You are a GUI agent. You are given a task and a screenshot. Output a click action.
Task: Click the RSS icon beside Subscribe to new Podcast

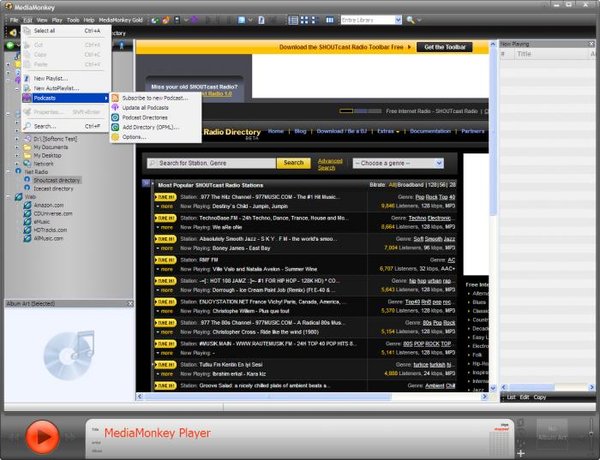(115, 98)
